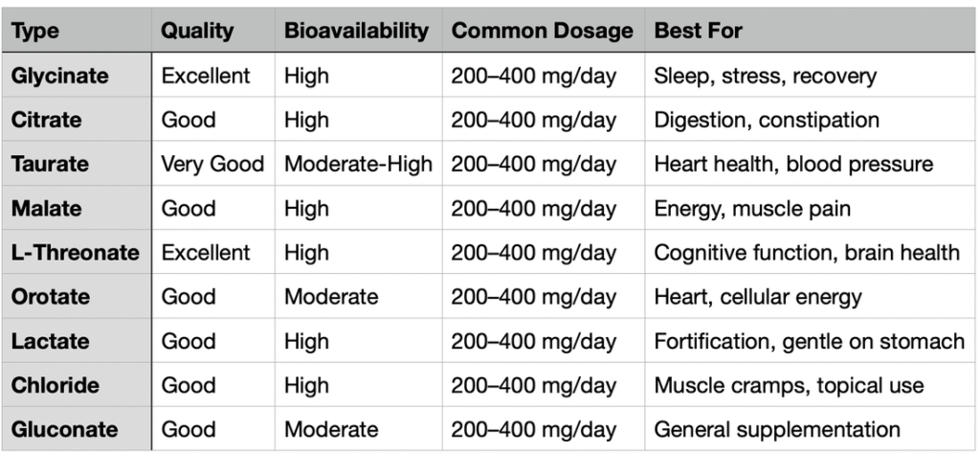
Task: Click the Chloride type cell
Action: [55, 385]
